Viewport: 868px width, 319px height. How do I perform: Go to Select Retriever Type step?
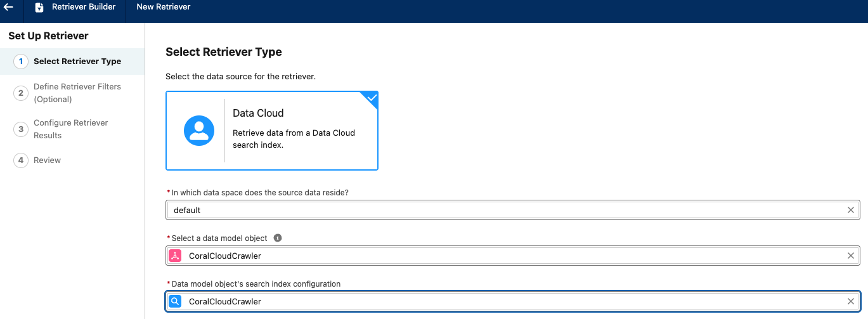pyautogui.click(x=77, y=62)
